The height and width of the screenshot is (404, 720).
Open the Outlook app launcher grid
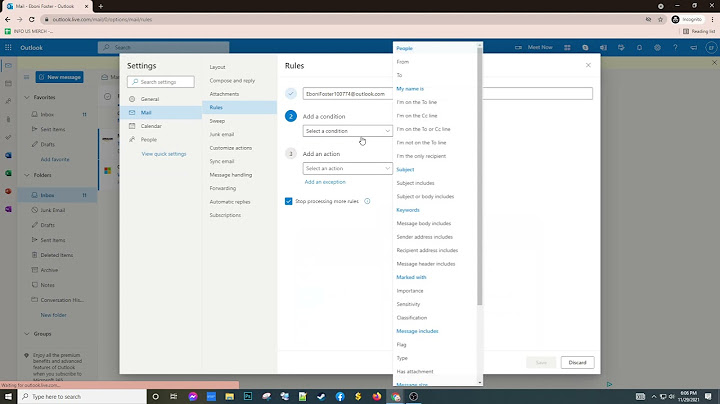tap(8, 47)
